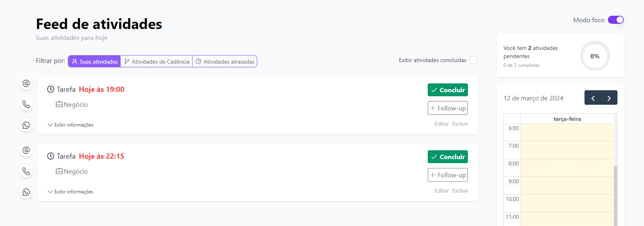Image resolution: width=644 pixels, height=226 pixels.
Task: Check Exibir atividades concluídas checkbox
Action: [x=474, y=60]
